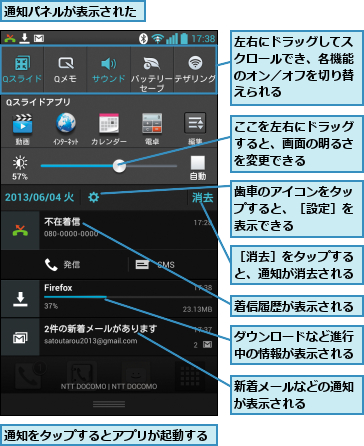Open the 2件の新着メール notification
Viewport: 364px width, 446px height.
pos(109,337)
